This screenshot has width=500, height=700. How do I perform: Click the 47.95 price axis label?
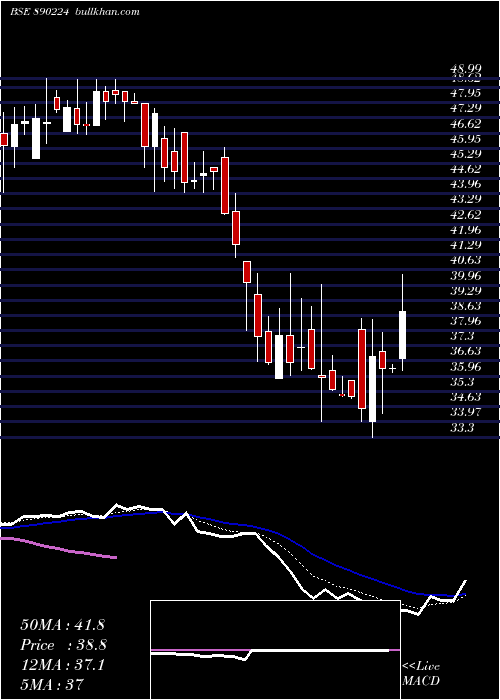466,93
